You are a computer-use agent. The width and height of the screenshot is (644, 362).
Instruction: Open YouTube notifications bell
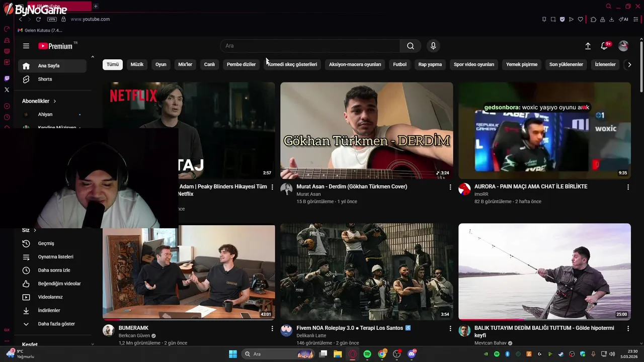click(605, 46)
